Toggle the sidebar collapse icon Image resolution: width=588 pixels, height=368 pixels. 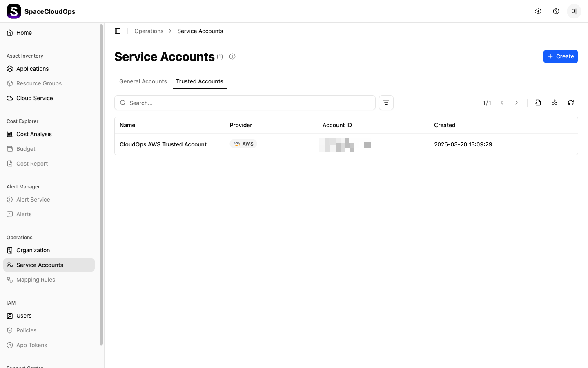118,31
